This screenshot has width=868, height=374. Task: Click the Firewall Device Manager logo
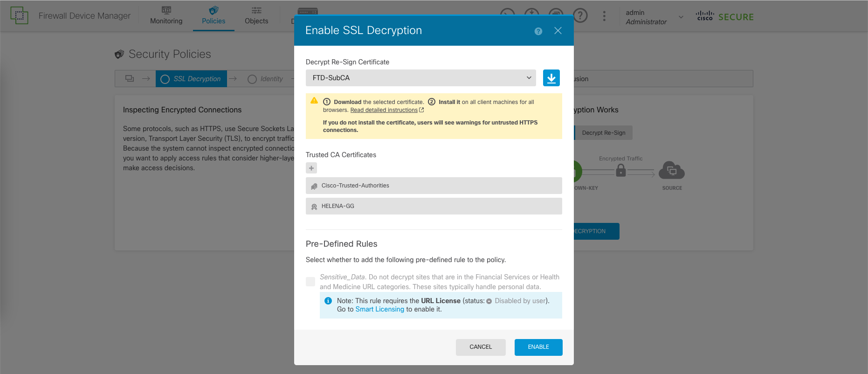[19, 16]
